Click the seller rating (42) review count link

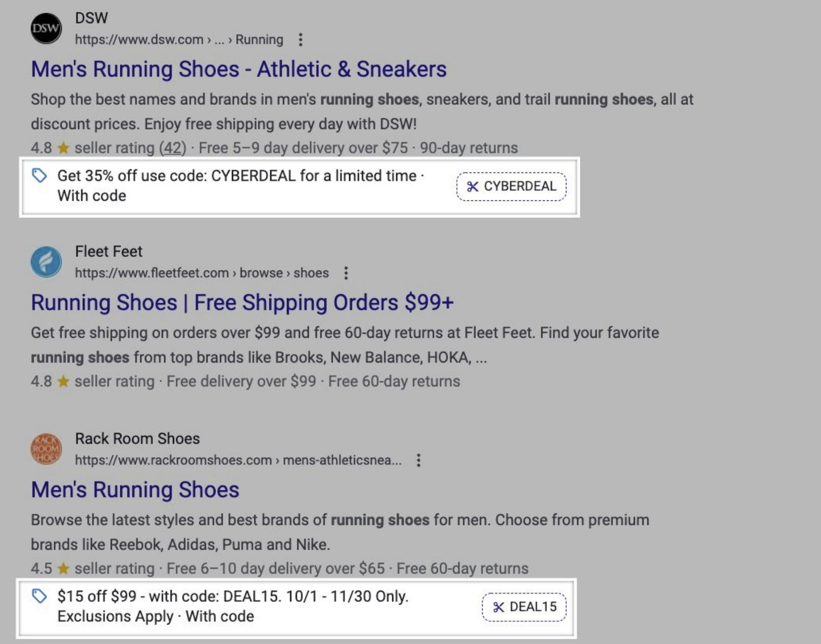[172, 148]
